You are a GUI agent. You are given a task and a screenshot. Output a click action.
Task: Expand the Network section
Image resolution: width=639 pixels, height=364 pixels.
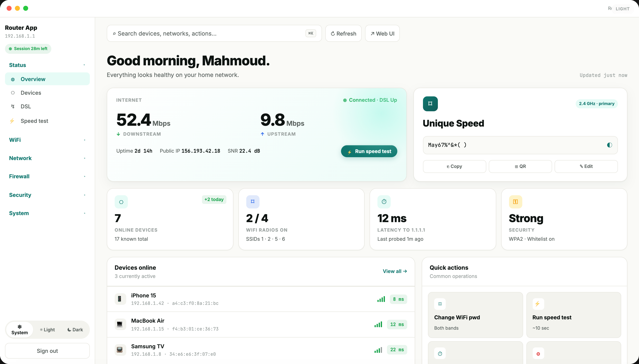47,158
